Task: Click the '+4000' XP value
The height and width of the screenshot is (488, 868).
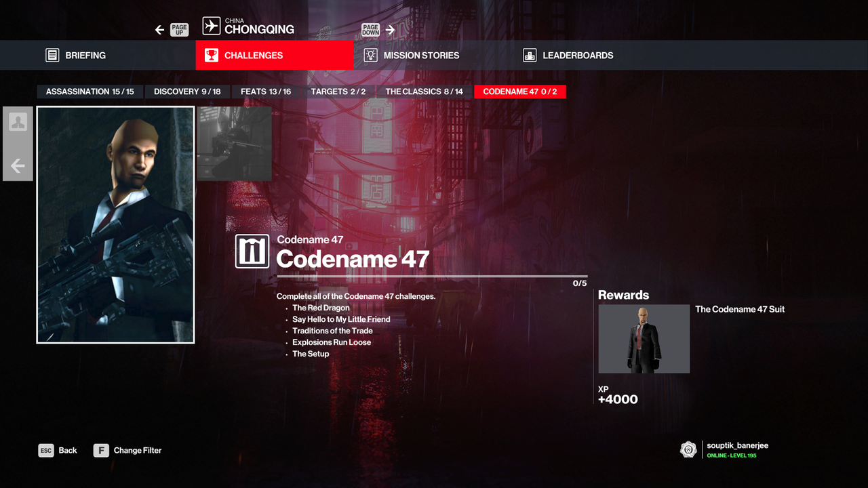Action: coord(618,399)
